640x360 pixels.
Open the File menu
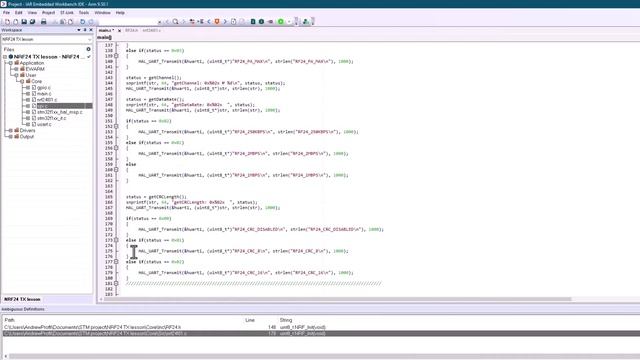pyautogui.click(x=6, y=13)
